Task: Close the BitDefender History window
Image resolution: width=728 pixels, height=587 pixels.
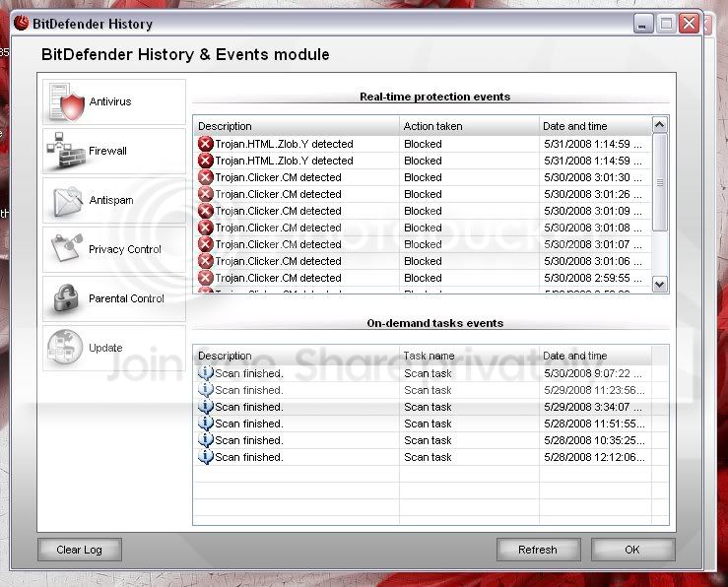Action: (690, 24)
